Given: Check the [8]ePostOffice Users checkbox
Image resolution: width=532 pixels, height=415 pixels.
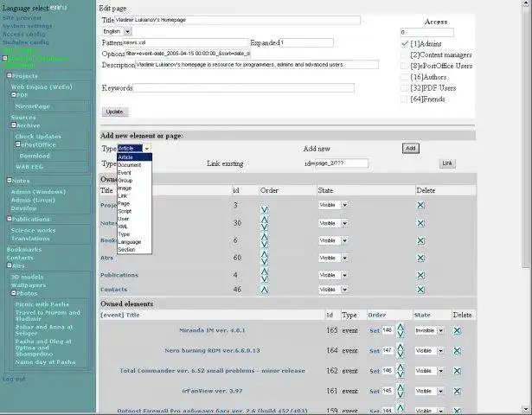Looking at the screenshot, I should [x=404, y=66].
